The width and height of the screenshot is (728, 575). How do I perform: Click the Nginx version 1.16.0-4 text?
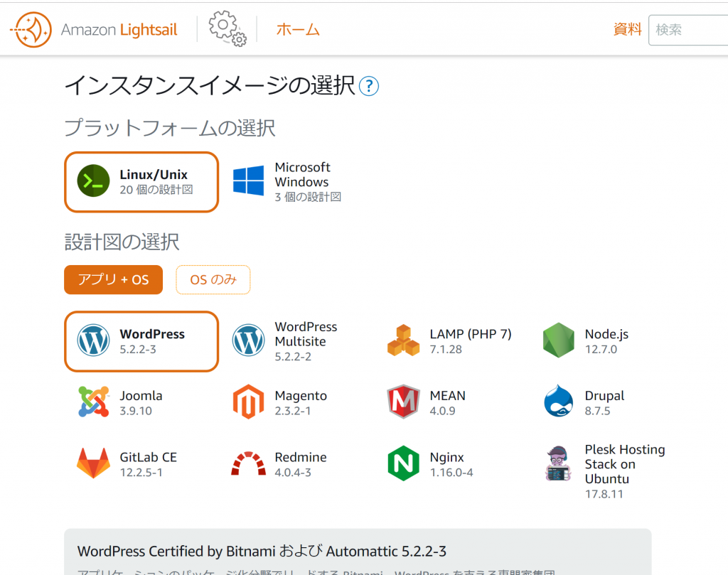point(451,473)
